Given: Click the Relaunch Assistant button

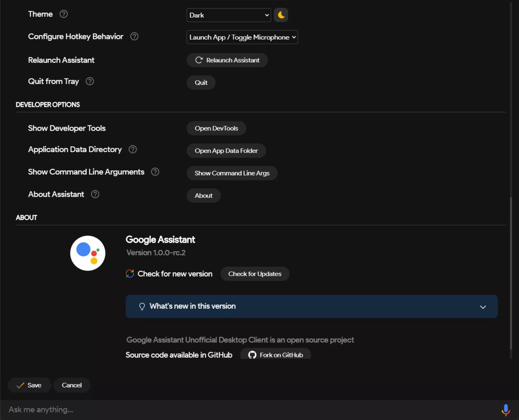Looking at the screenshot, I should pos(227,60).
